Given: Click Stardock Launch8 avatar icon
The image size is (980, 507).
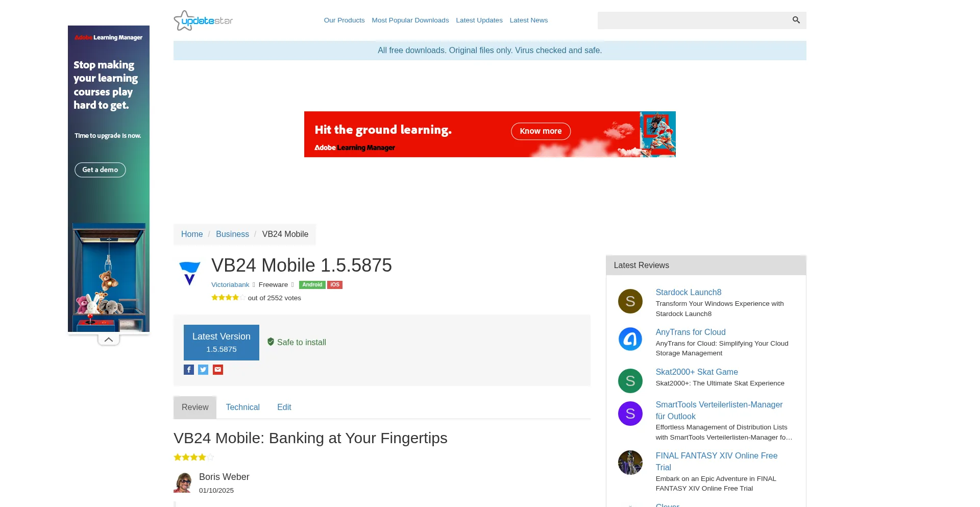Looking at the screenshot, I should coord(630,301).
